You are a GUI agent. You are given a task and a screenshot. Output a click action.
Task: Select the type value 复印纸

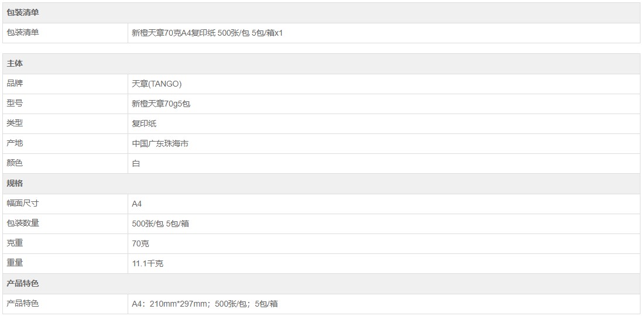pos(144,124)
